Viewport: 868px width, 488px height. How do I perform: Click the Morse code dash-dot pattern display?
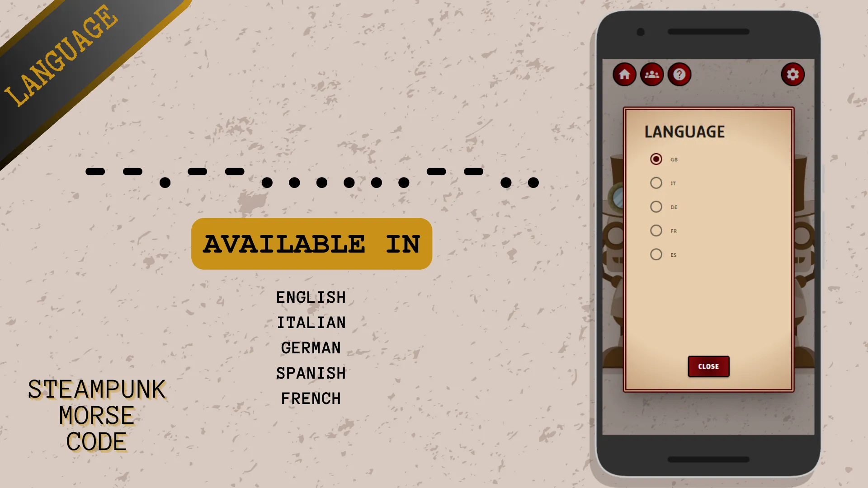(x=312, y=176)
